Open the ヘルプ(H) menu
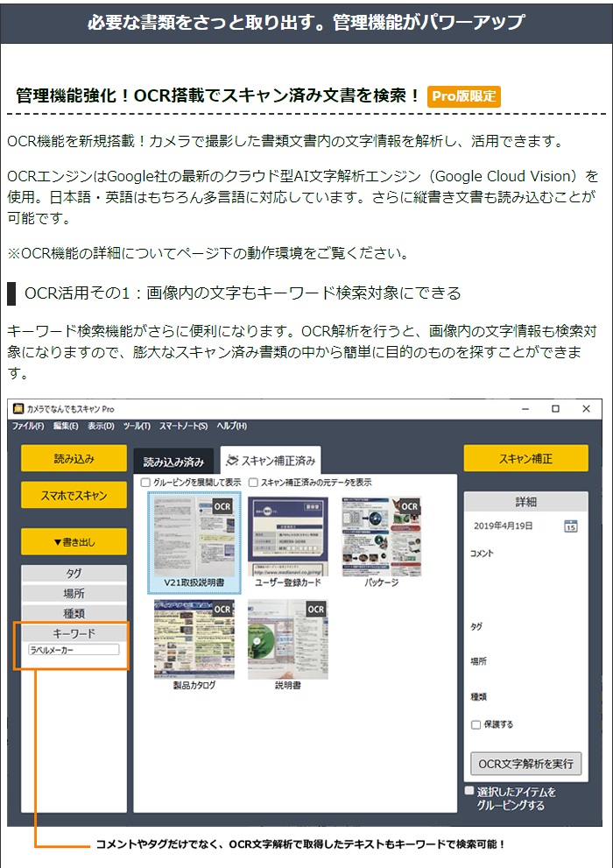 [x=232, y=426]
